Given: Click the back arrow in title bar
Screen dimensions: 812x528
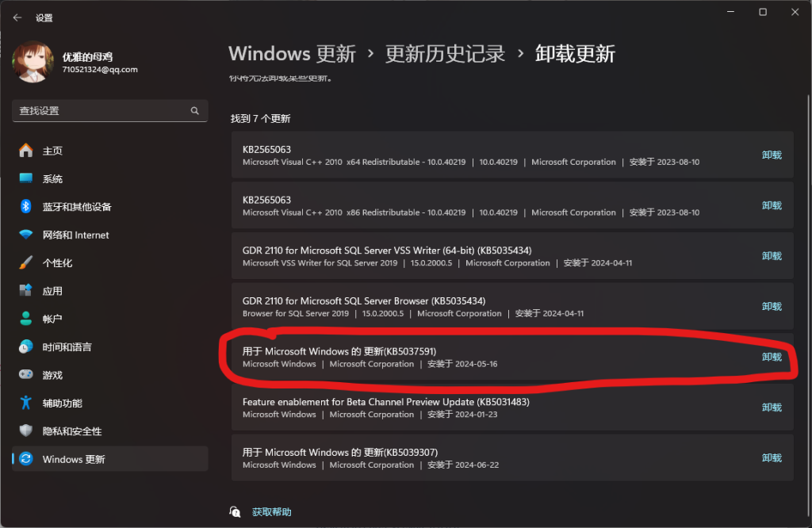Looking at the screenshot, I should [x=17, y=17].
